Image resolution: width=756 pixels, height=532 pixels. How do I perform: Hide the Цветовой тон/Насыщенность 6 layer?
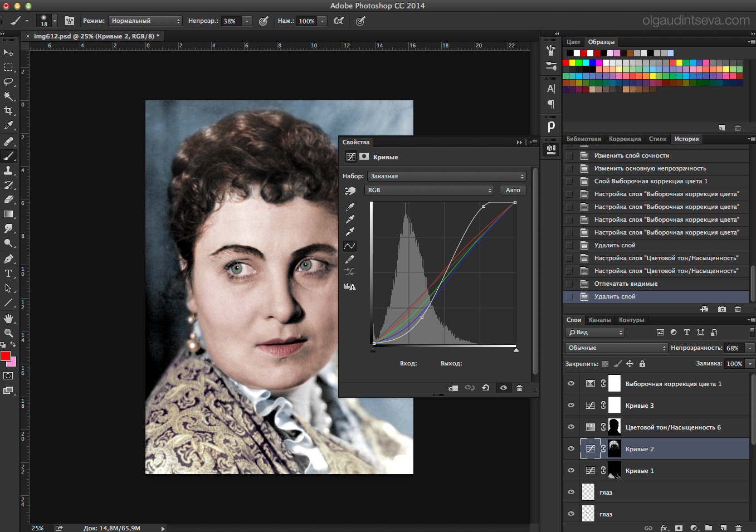(x=571, y=427)
